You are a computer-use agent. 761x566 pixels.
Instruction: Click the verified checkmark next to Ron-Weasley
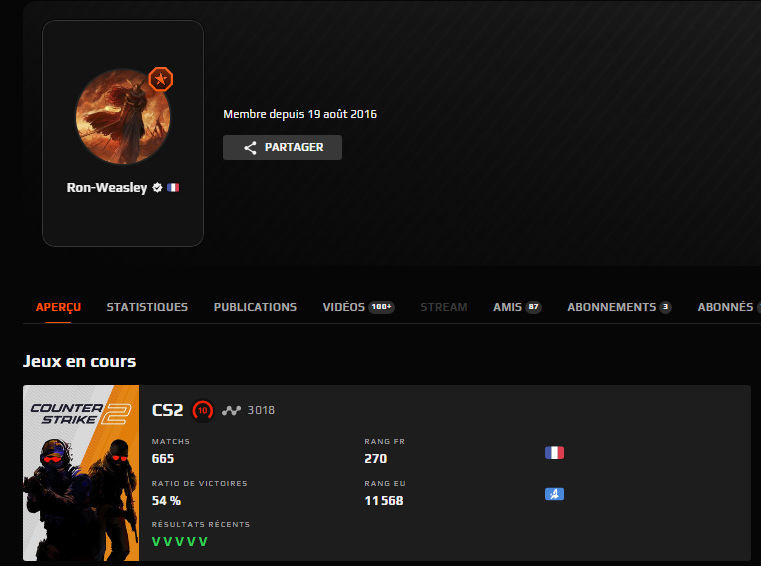point(157,187)
